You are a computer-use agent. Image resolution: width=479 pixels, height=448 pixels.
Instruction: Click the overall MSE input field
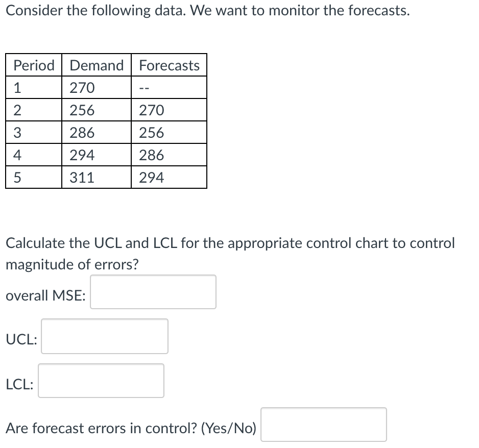(x=152, y=292)
